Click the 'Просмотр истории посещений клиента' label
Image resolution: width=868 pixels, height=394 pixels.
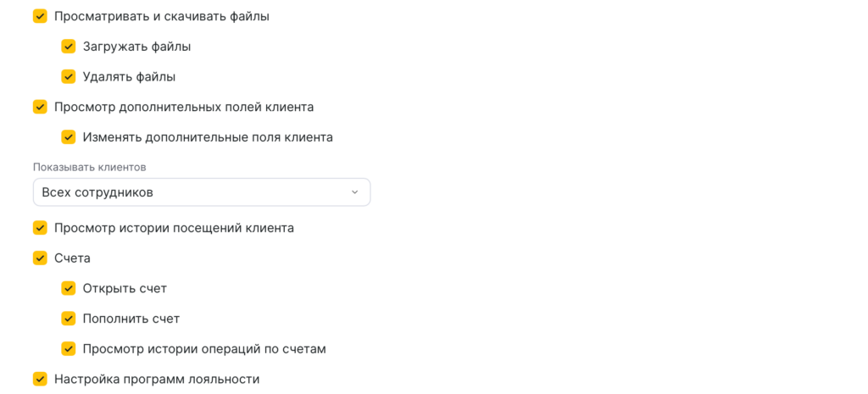click(174, 228)
